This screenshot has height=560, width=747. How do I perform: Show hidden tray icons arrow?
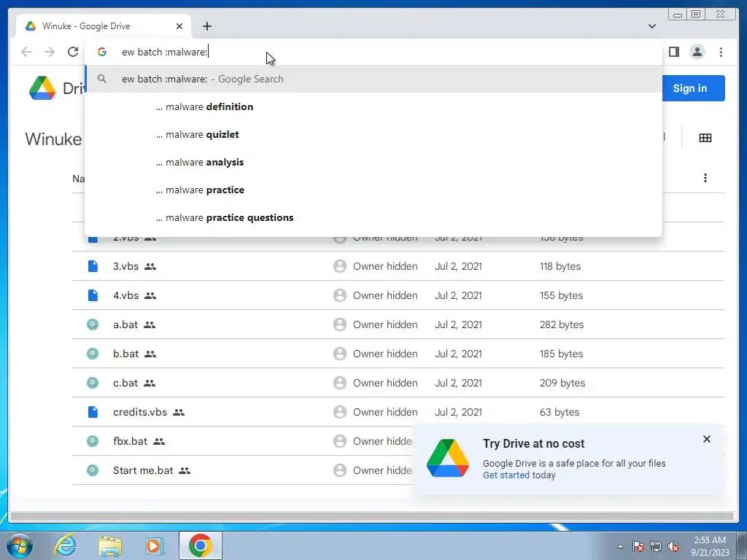tap(620, 546)
